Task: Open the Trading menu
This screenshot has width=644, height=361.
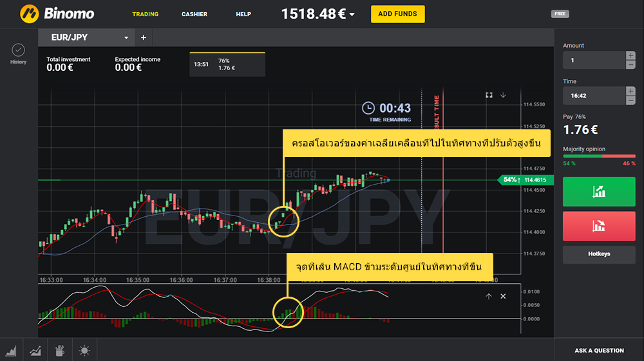Action: tap(146, 14)
